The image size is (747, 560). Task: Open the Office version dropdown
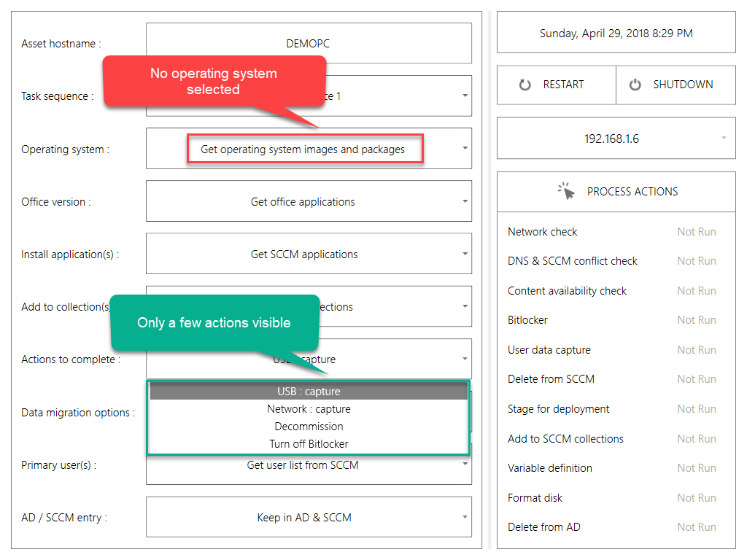[x=465, y=201]
